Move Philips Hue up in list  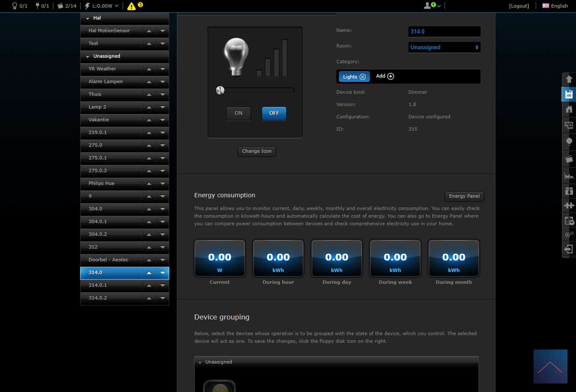coord(149,183)
